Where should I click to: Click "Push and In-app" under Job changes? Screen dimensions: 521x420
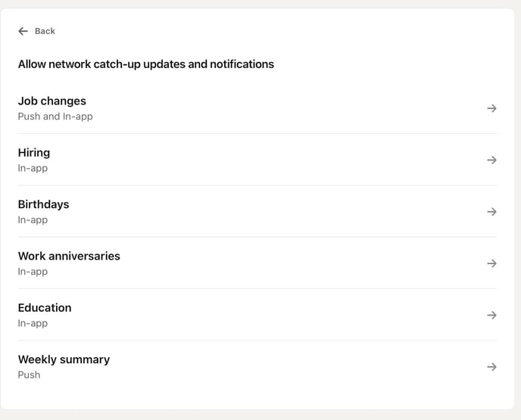coord(55,117)
